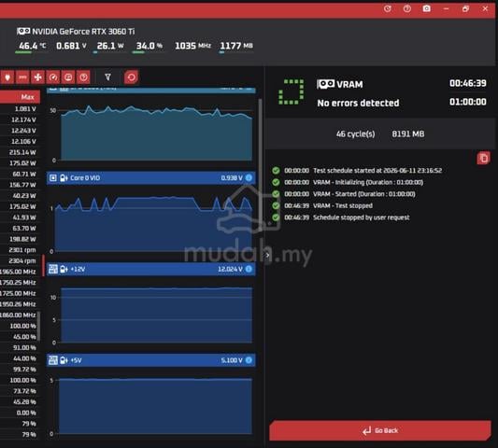
Task: Click the 215.14 W max value
Action: tap(22, 152)
